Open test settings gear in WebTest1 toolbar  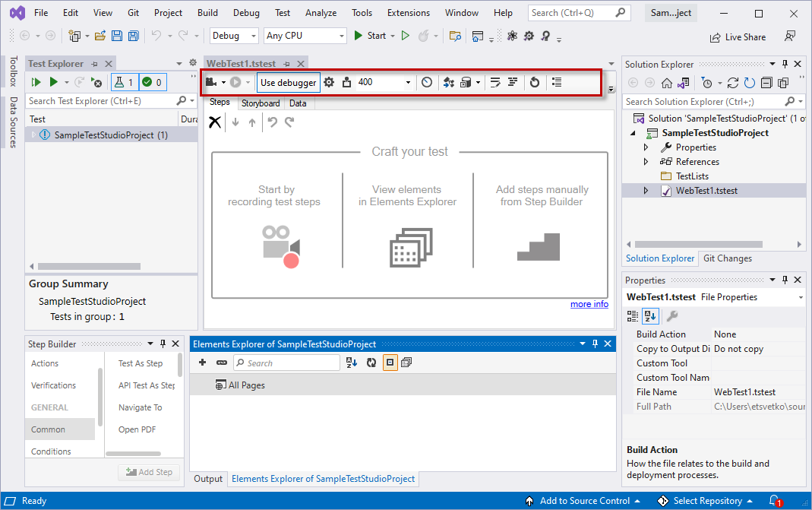coord(329,82)
